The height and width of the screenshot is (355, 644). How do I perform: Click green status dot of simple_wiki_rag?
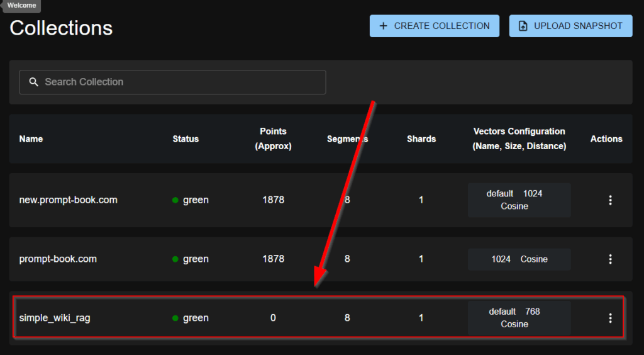pos(175,318)
